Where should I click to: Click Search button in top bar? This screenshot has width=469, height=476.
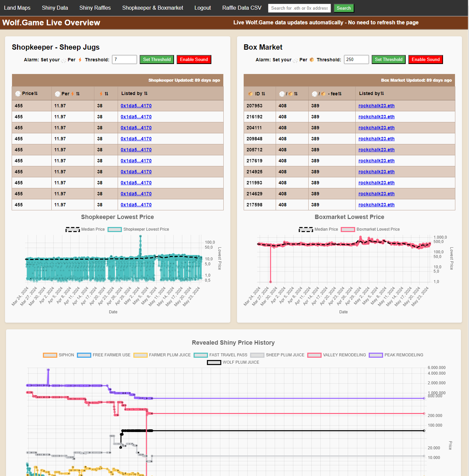click(x=344, y=8)
